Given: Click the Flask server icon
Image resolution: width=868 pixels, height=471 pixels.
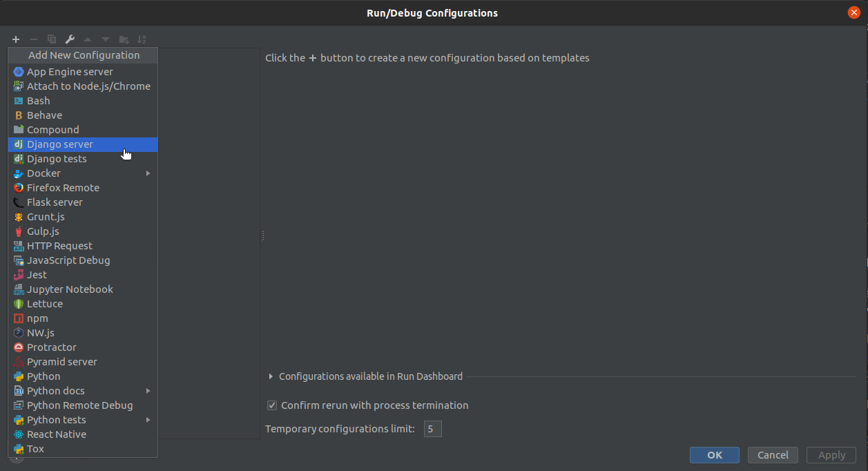Looking at the screenshot, I should tap(19, 202).
